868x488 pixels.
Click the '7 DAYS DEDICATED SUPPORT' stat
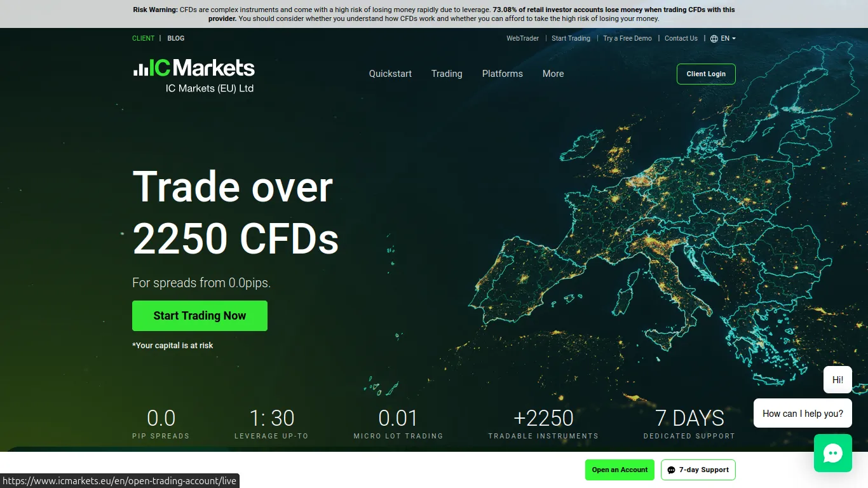click(x=689, y=424)
